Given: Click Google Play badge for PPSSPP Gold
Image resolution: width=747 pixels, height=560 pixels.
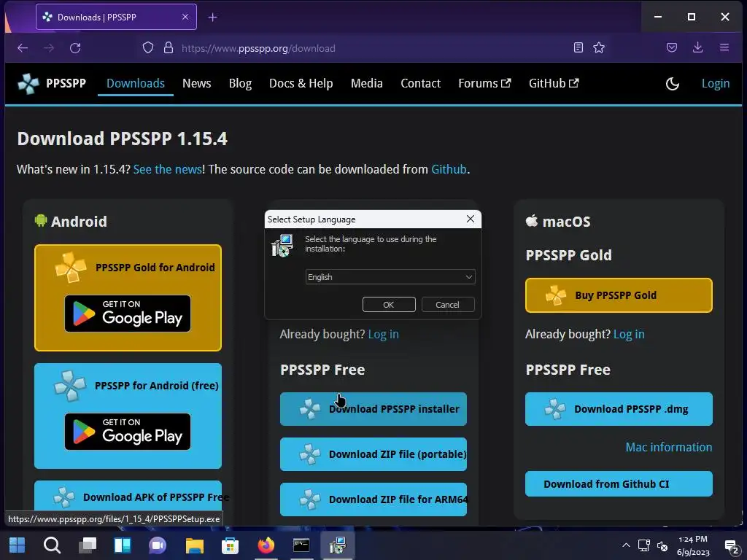Looking at the screenshot, I should [x=128, y=314].
